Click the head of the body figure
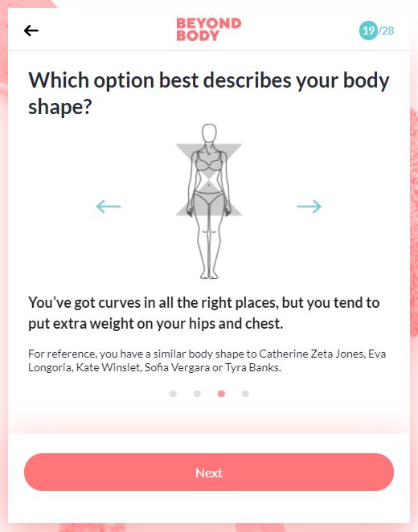The width and height of the screenshot is (418, 532). (209, 133)
